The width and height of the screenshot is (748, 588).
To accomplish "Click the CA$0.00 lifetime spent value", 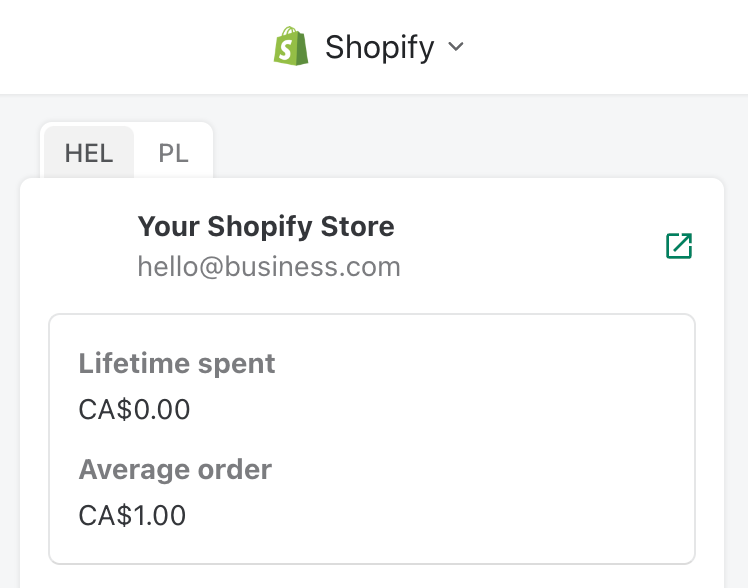I will (x=134, y=410).
